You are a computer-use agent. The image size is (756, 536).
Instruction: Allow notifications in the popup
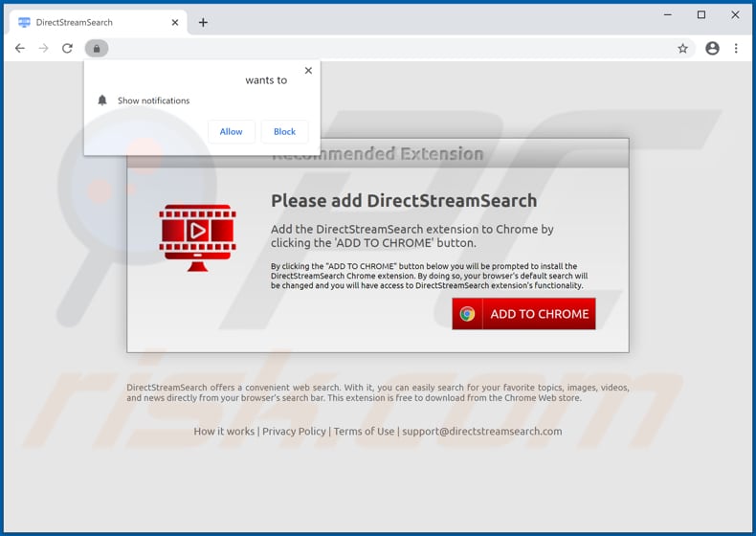pos(232,132)
